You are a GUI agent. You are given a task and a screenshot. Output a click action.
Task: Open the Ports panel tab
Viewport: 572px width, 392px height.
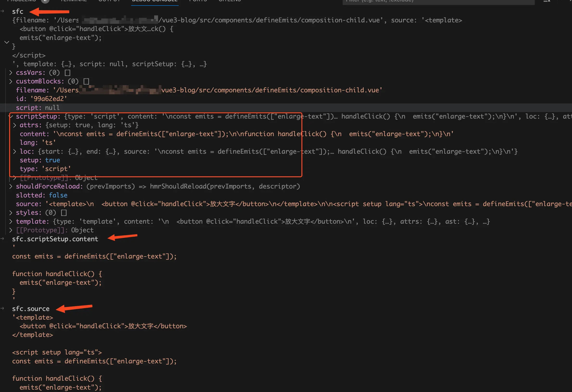198,1
